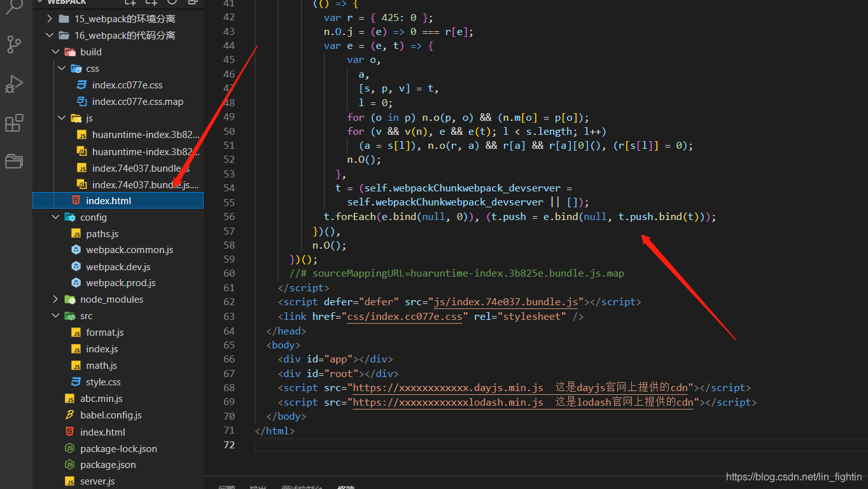Click the CSS icon beside style.css
The width and height of the screenshot is (868, 489).
pyautogui.click(x=76, y=382)
